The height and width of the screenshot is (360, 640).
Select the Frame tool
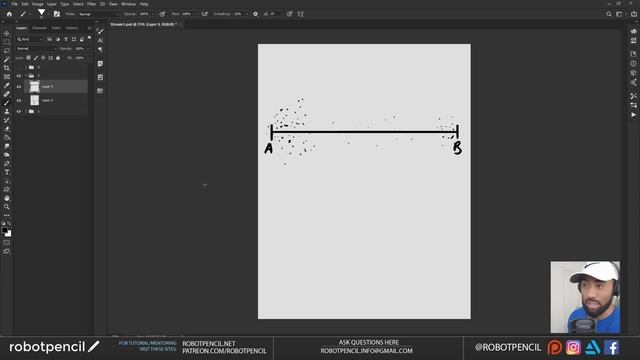[x=7, y=76]
